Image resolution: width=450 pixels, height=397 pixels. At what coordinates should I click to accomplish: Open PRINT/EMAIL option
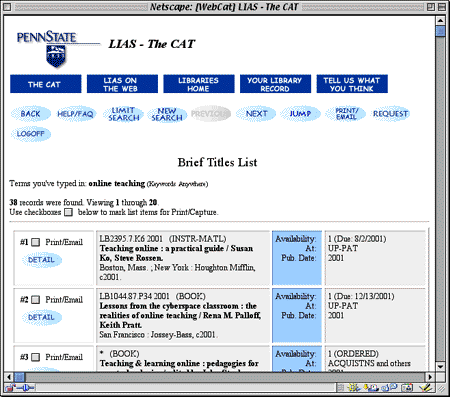pos(346,114)
